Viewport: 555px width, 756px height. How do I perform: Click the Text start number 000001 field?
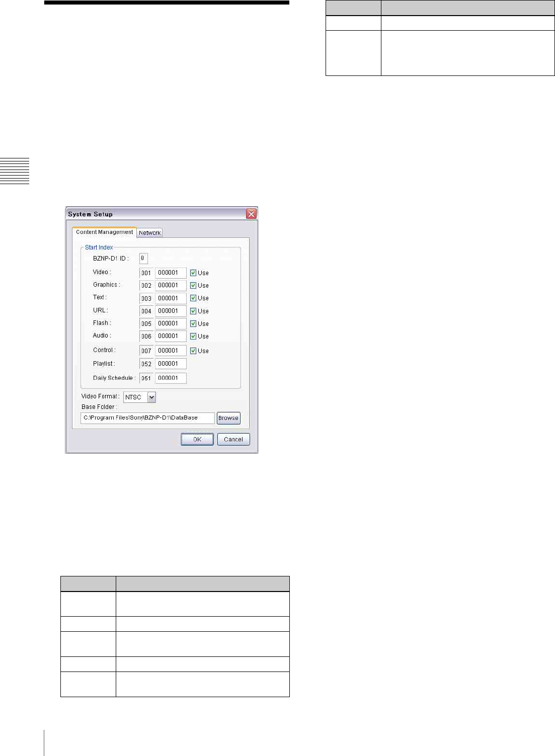pos(171,298)
